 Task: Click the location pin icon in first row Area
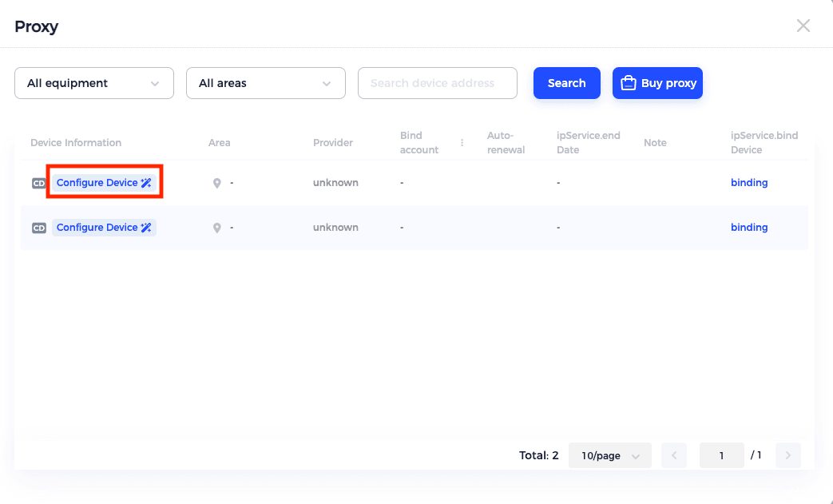(216, 182)
